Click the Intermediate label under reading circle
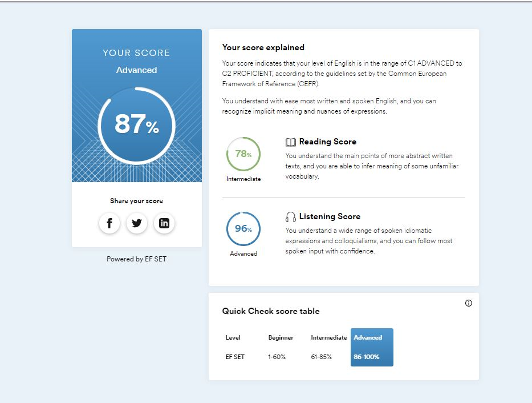 click(243, 179)
